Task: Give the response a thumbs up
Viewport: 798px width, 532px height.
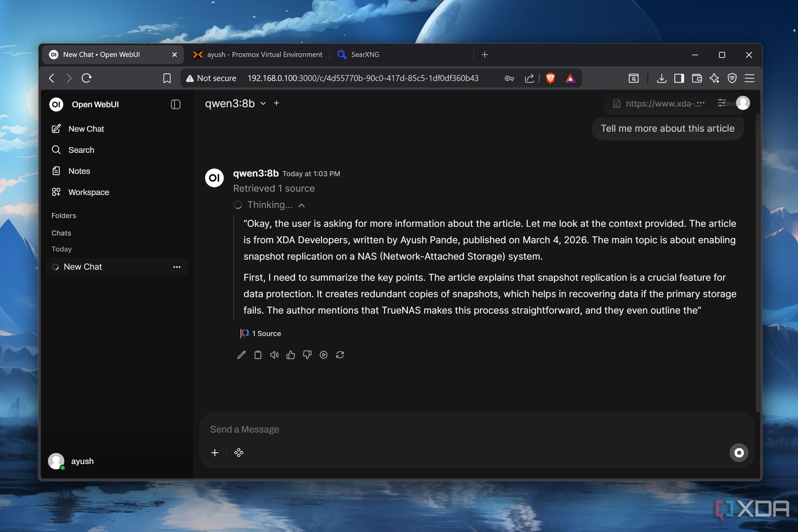Action: [x=290, y=355]
